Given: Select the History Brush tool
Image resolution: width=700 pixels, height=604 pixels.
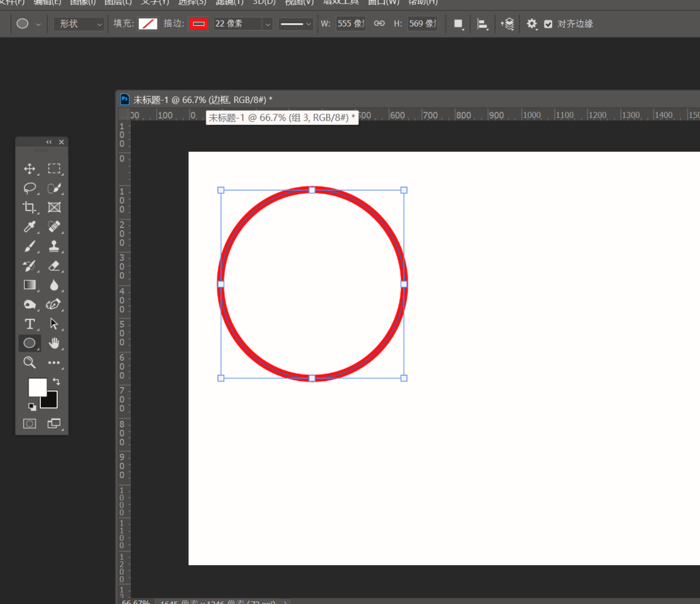Looking at the screenshot, I should click(x=29, y=266).
